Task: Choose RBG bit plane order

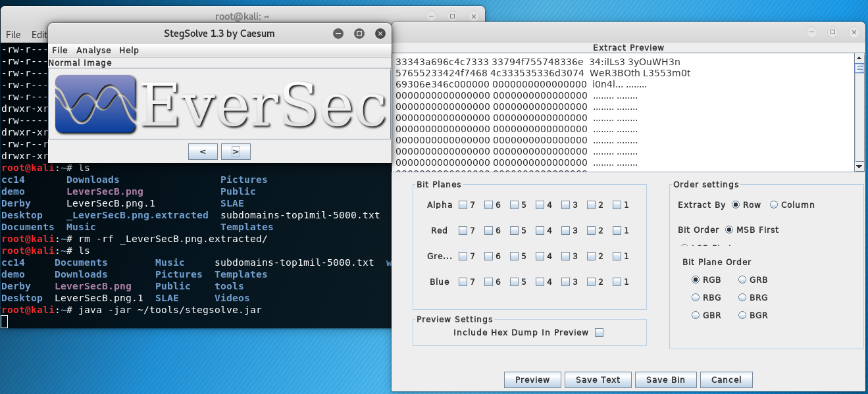Action: (x=696, y=297)
